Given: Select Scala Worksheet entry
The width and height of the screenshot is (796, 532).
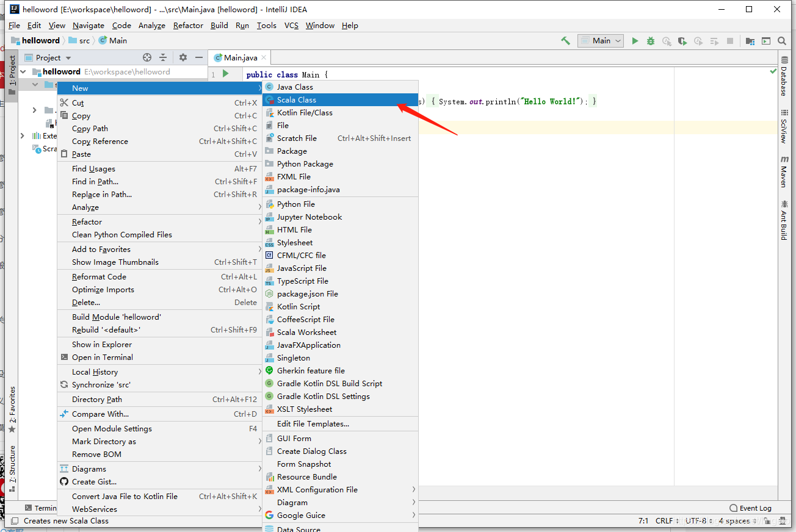Looking at the screenshot, I should (340, 332).
